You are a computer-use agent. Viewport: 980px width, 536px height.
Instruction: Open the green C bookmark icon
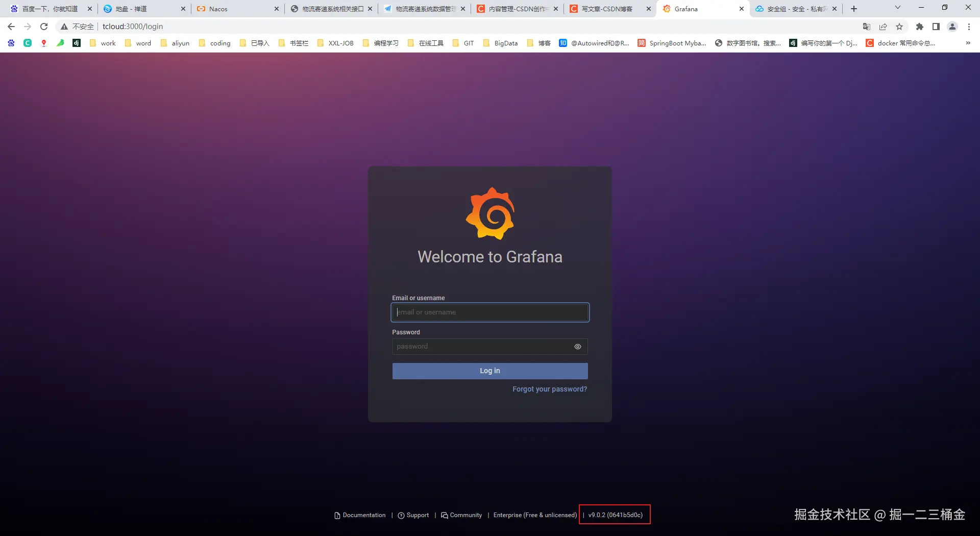28,43
